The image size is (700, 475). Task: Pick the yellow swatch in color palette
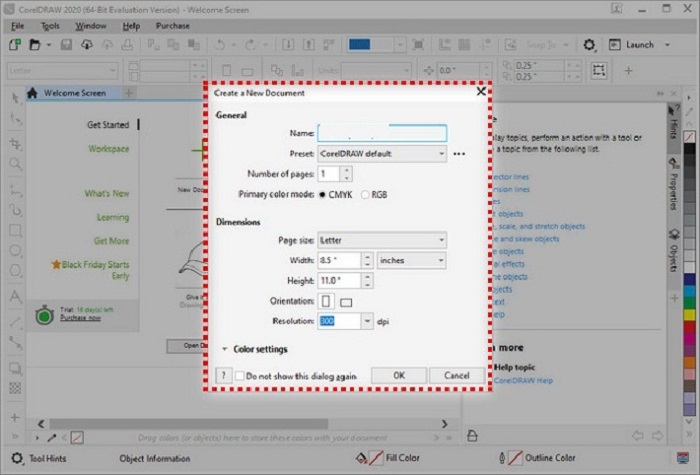tap(689, 315)
